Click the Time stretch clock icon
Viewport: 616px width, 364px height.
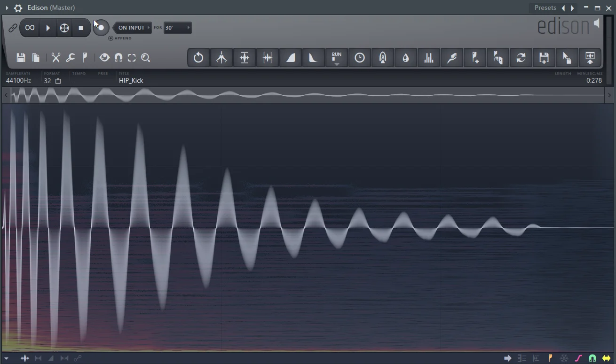coord(360,58)
